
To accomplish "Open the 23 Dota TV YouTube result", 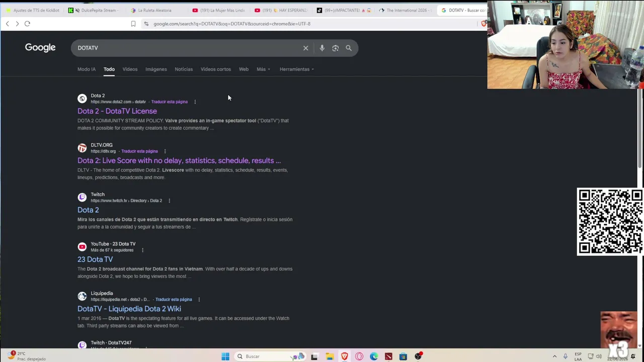I will coord(95,259).
